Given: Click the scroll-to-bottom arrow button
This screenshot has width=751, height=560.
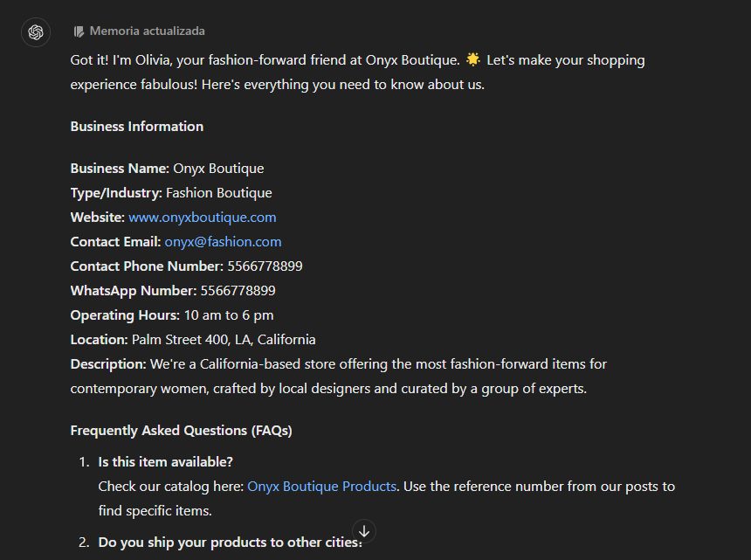Looking at the screenshot, I should (364, 531).
